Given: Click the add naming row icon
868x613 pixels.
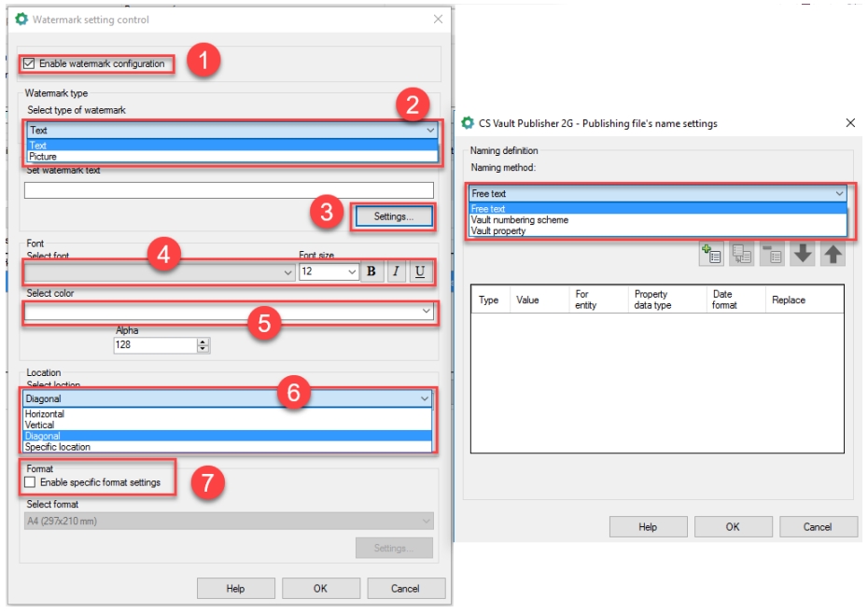Looking at the screenshot, I should point(712,255).
